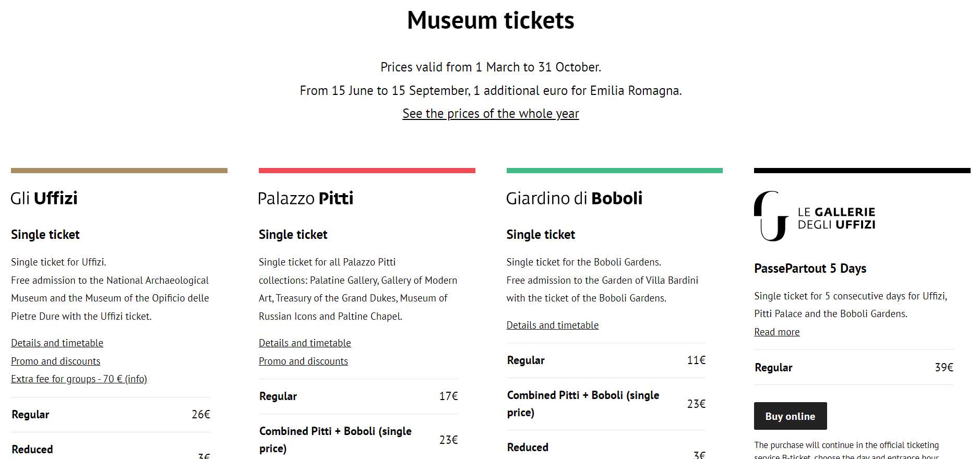Click 'Read more' under PassePartout 5 Days
This screenshot has width=980, height=459.
coord(776,332)
